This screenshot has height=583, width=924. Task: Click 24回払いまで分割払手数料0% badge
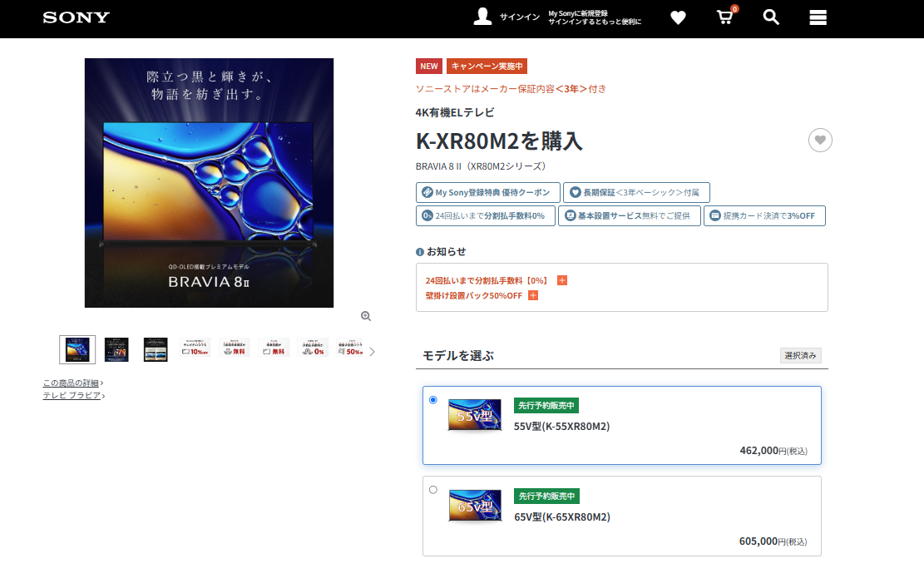pos(486,215)
